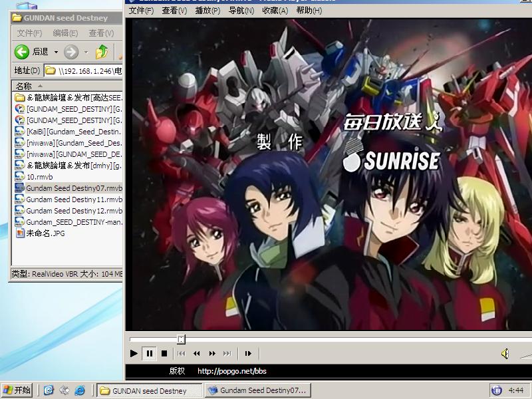Click the http://popgo.net/bbs copyright text
Screen dimensions: 532x399
[232, 371]
